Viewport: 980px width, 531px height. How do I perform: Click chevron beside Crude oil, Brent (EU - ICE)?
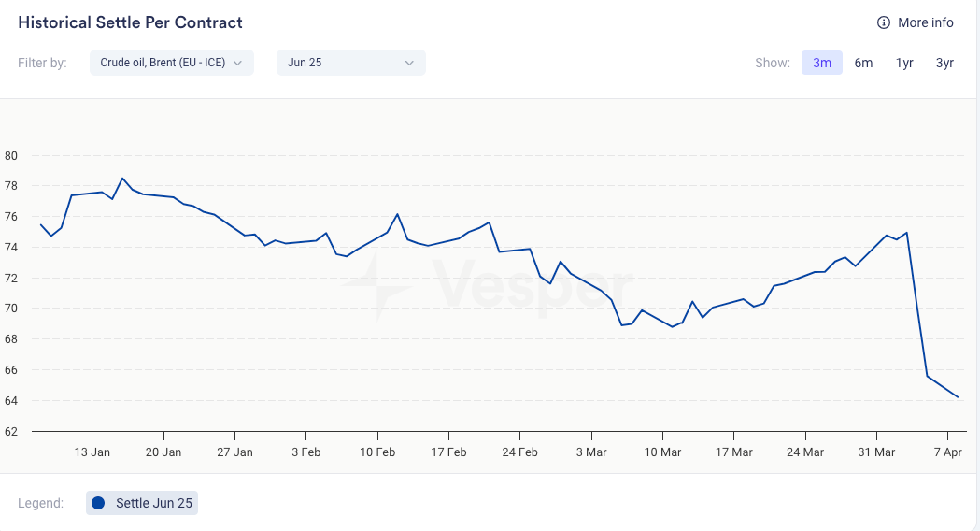click(x=237, y=63)
